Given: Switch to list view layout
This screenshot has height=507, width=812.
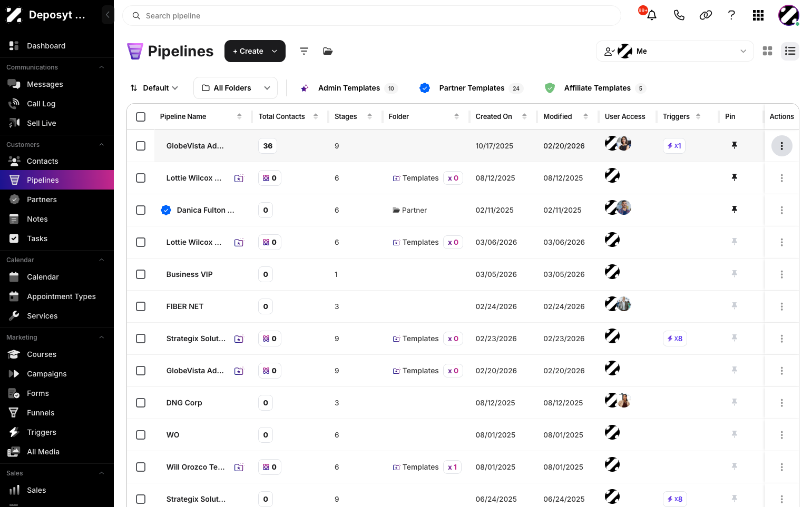Looking at the screenshot, I should pyautogui.click(x=790, y=51).
